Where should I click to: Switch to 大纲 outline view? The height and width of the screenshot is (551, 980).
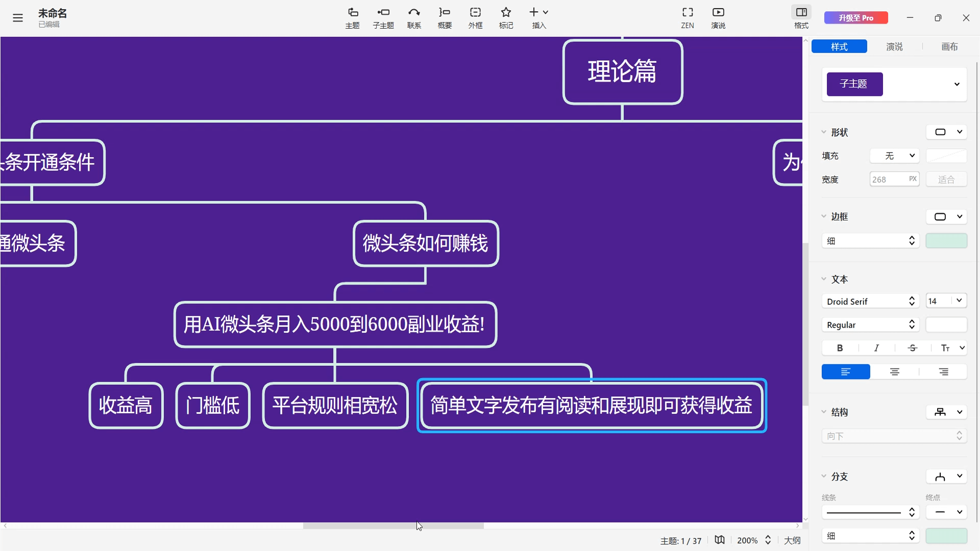pyautogui.click(x=792, y=540)
